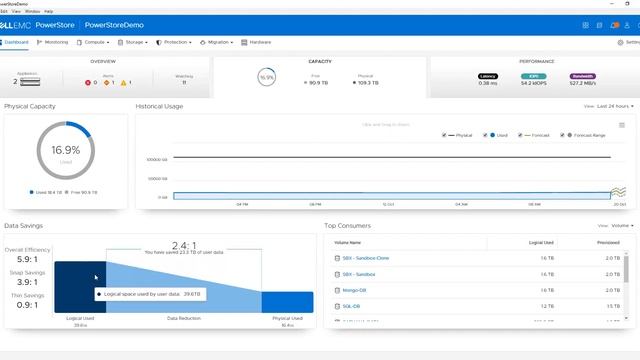The width and height of the screenshot is (640, 360).
Task: Click the Top Consumers scroll down arrow
Action: point(626,318)
